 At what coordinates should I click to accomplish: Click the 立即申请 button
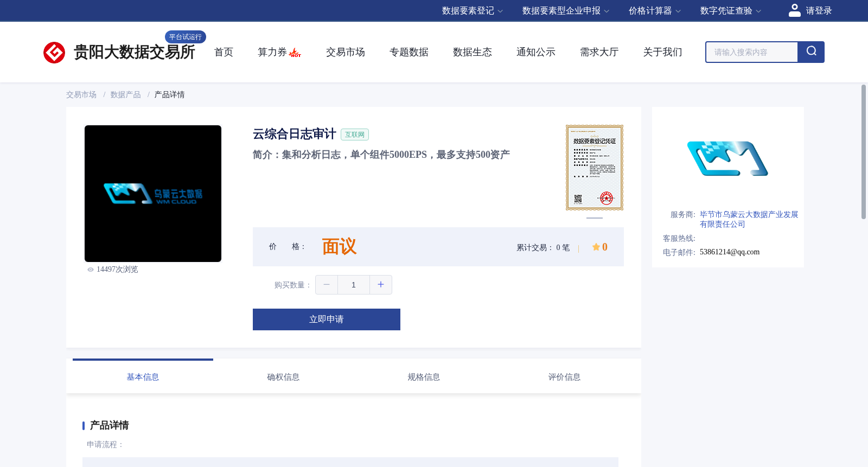click(327, 319)
